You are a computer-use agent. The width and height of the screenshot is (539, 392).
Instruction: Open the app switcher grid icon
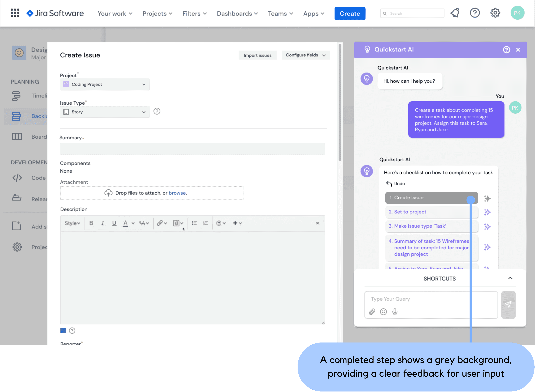coord(15,13)
